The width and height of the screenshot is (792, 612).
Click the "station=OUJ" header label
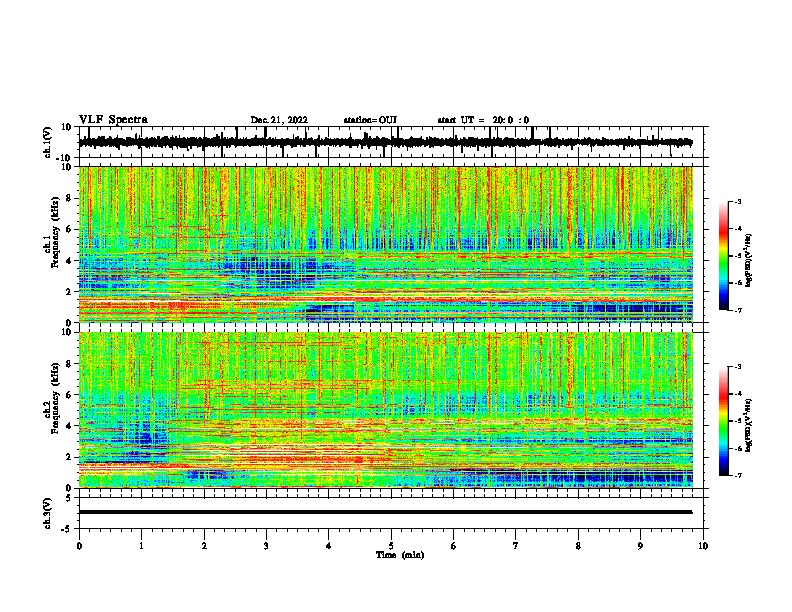[370, 120]
